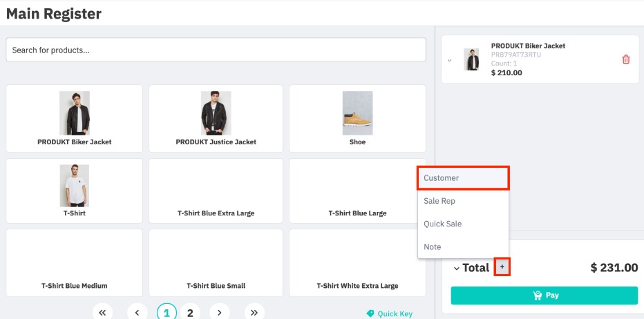Open page 2 of products

(x=190, y=312)
